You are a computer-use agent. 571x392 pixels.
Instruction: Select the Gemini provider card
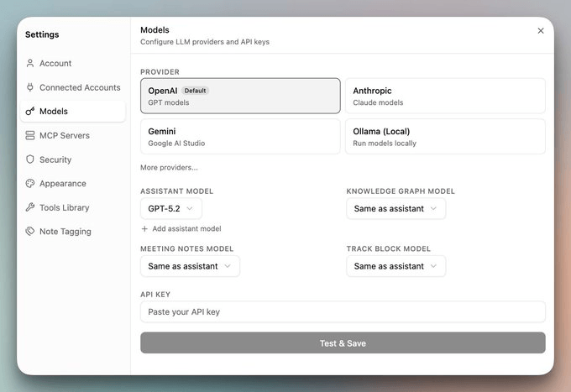click(240, 137)
